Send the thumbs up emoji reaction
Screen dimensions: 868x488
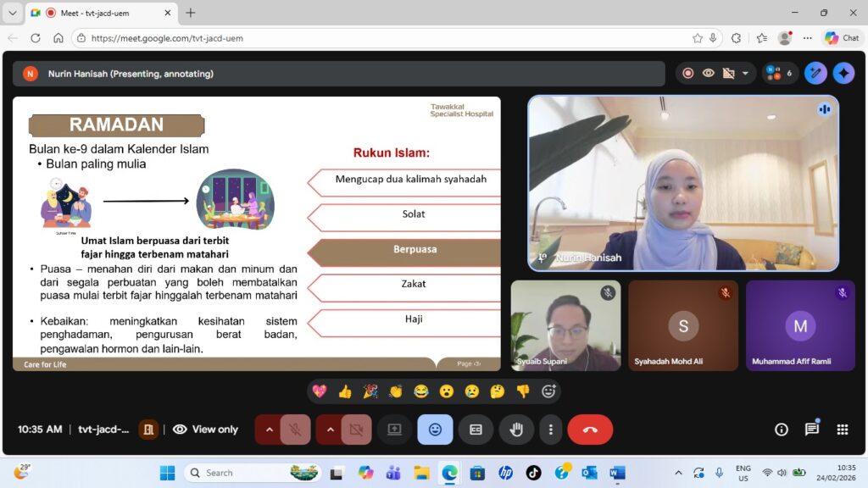345,391
